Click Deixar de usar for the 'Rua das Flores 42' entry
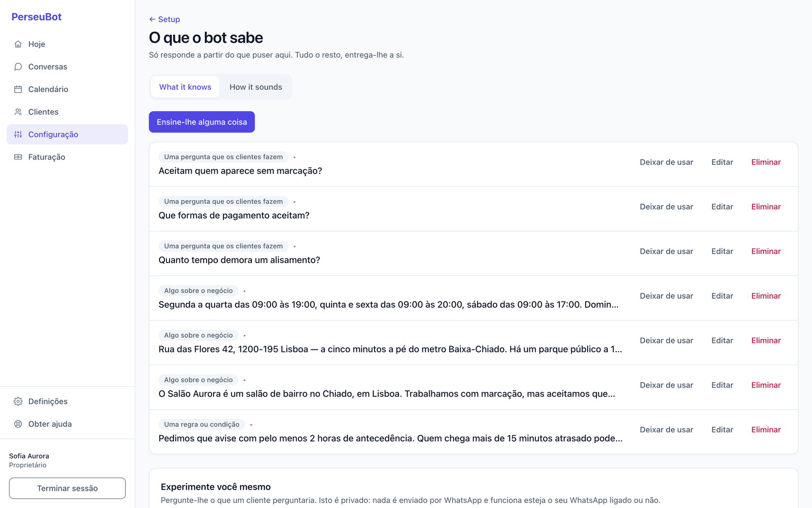Screen dimensions: 812x508 tap(666, 340)
